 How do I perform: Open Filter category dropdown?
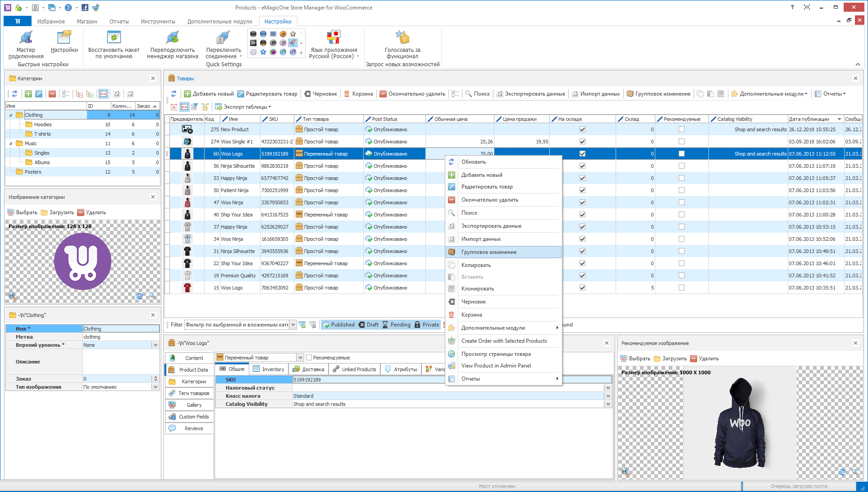pos(293,325)
